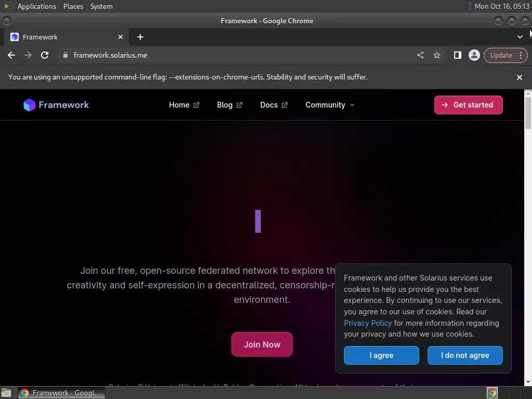The width and height of the screenshot is (532, 399).
Task: Click the arrow icon in Get started
Action: (x=445, y=105)
